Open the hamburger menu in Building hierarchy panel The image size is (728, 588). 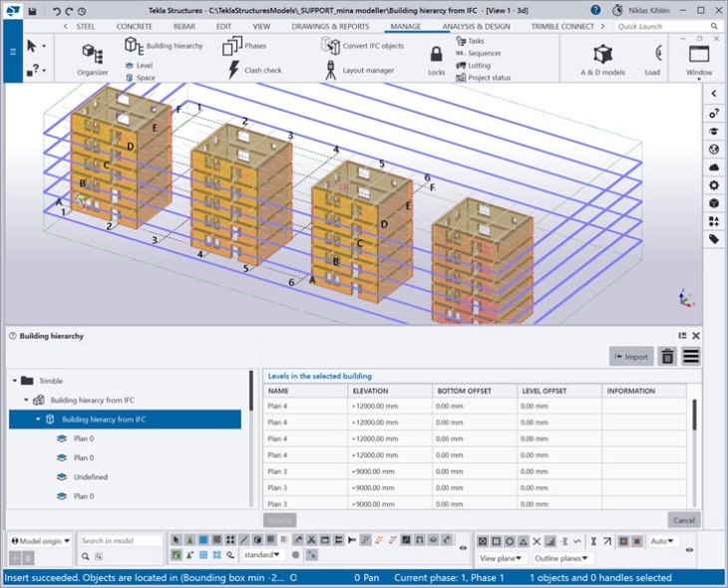[690, 356]
